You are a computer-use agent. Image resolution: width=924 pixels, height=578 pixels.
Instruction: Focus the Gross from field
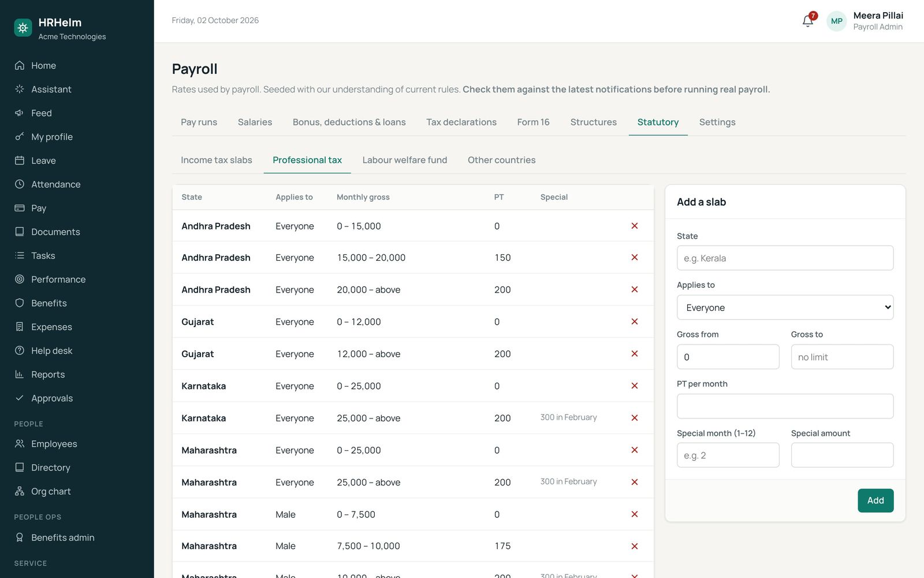728,357
